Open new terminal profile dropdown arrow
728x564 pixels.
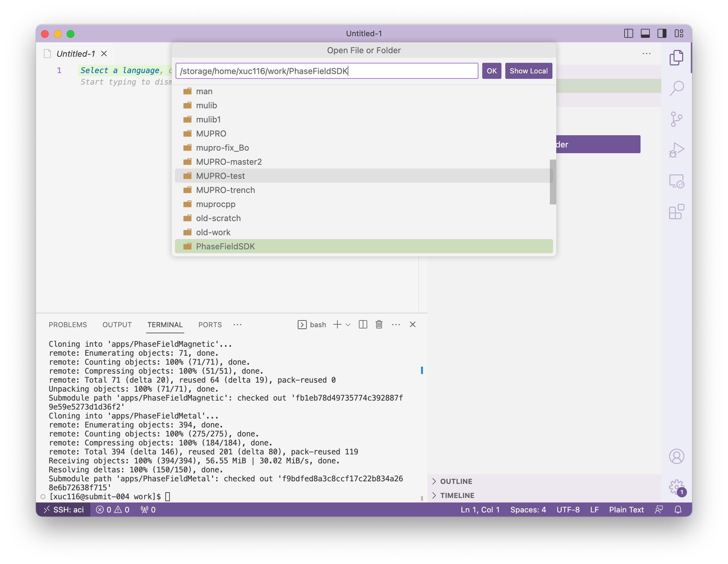click(348, 324)
